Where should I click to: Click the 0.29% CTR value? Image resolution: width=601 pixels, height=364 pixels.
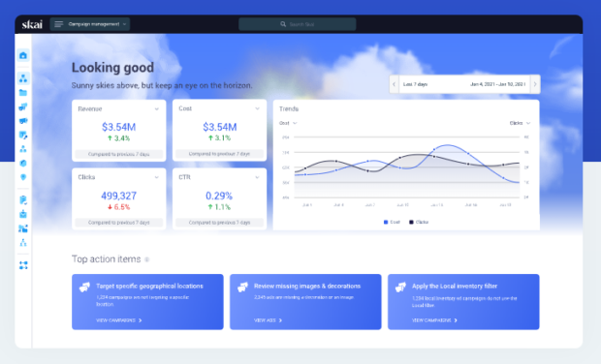(x=219, y=196)
